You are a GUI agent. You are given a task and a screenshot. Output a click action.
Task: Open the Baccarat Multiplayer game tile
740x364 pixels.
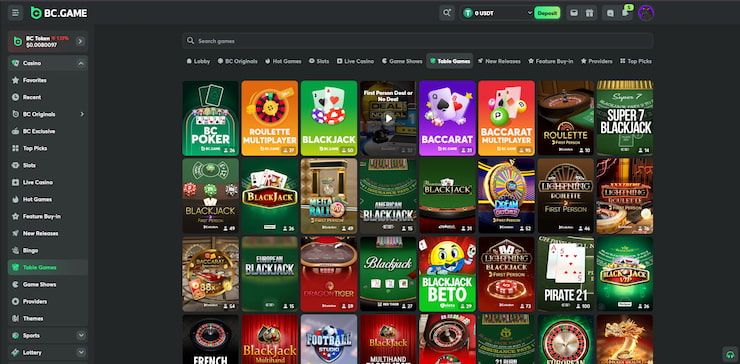click(x=506, y=118)
